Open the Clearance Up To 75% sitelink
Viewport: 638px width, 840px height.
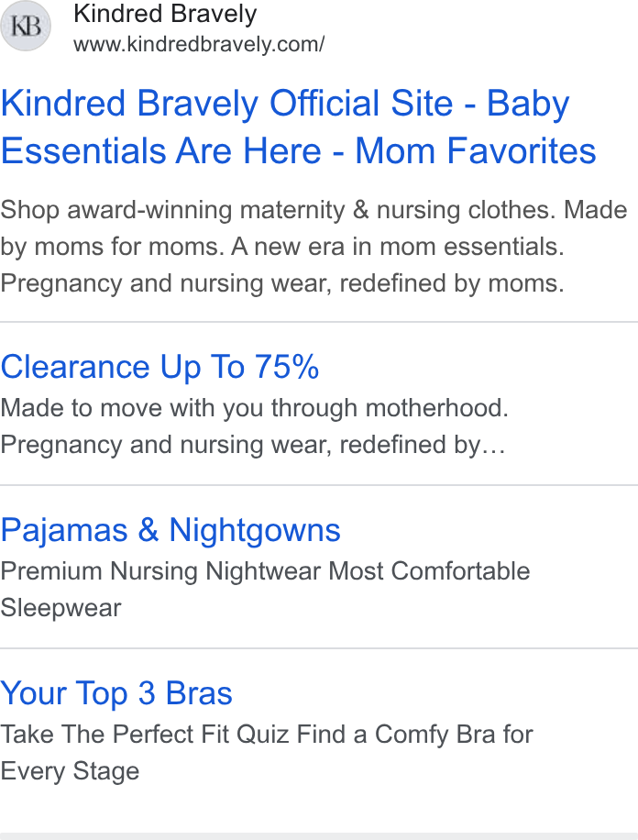coord(159,367)
